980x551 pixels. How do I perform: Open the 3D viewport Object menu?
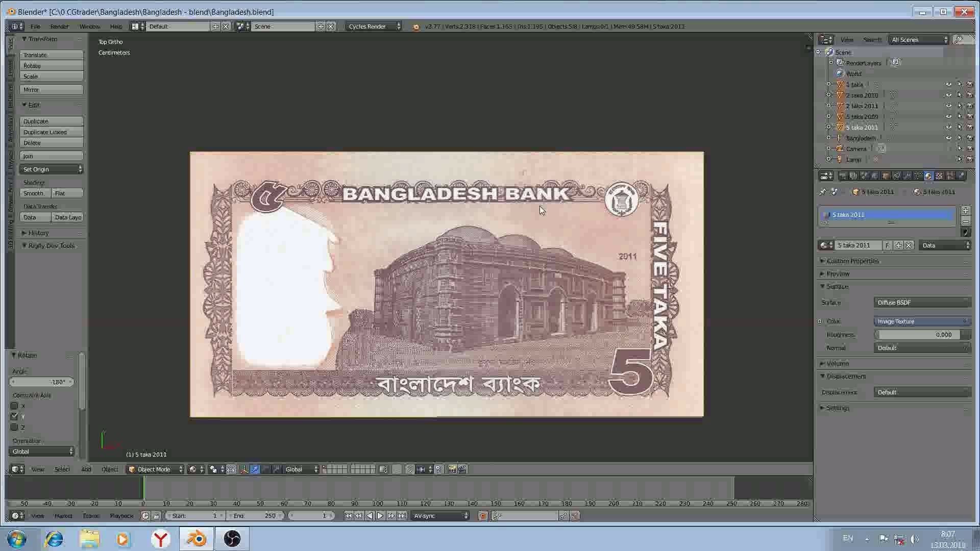109,469
